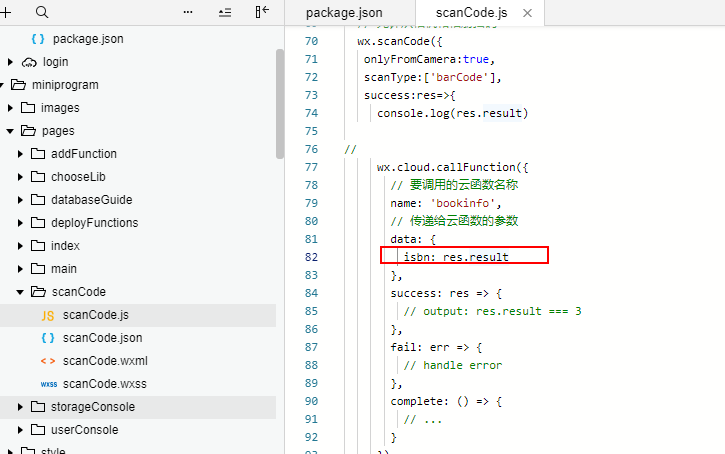
Task: Close the scanCode.js tab
Action: point(527,13)
